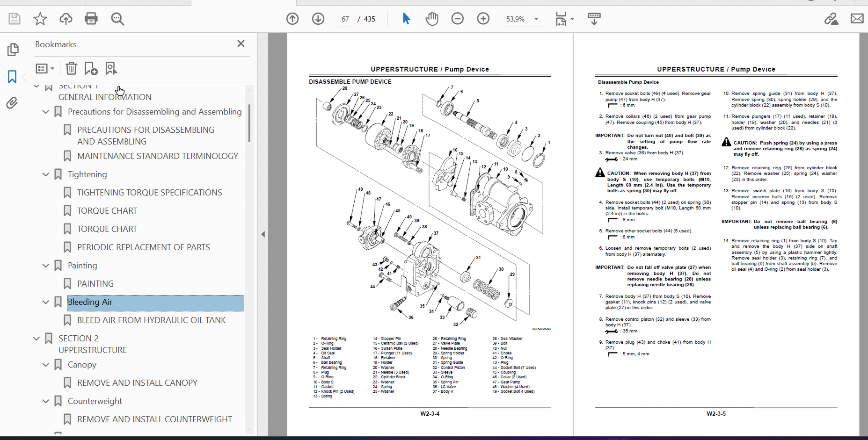Add the document to starred favorites

point(40,19)
